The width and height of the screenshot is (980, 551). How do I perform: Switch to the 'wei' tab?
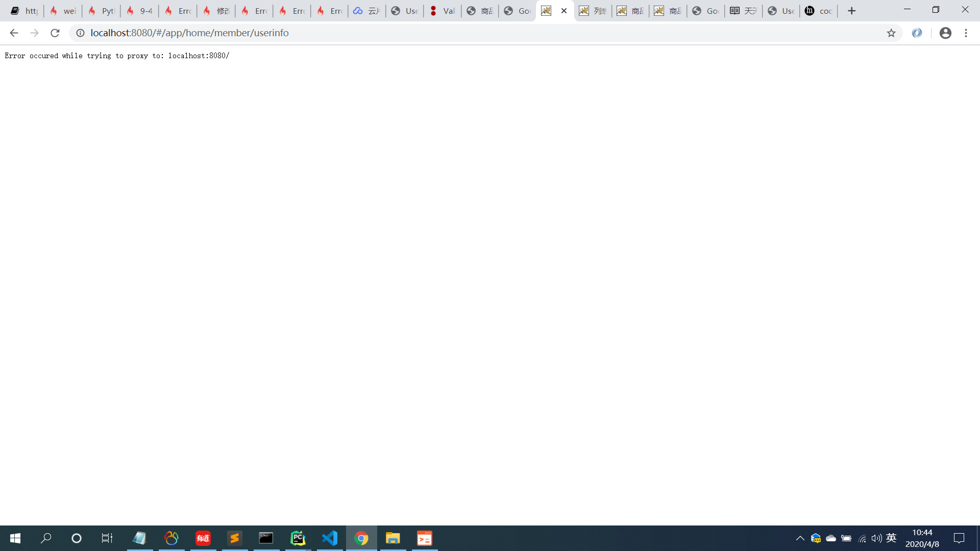point(63,11)
